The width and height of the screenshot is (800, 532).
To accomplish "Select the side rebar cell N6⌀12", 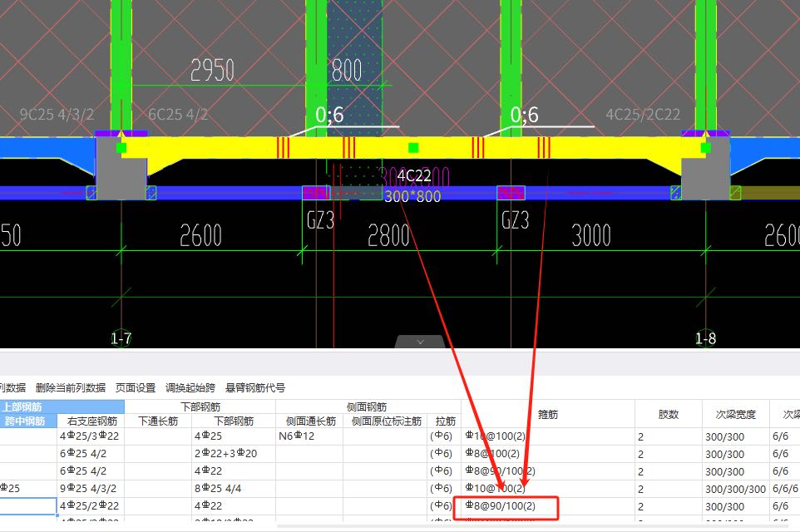I will (x=309, y=436).
